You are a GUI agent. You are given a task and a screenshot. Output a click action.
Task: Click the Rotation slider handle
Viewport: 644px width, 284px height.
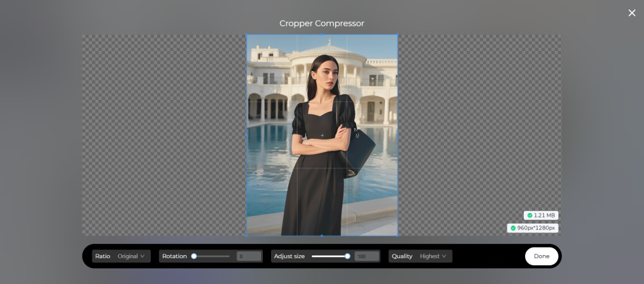coord(194,256)
